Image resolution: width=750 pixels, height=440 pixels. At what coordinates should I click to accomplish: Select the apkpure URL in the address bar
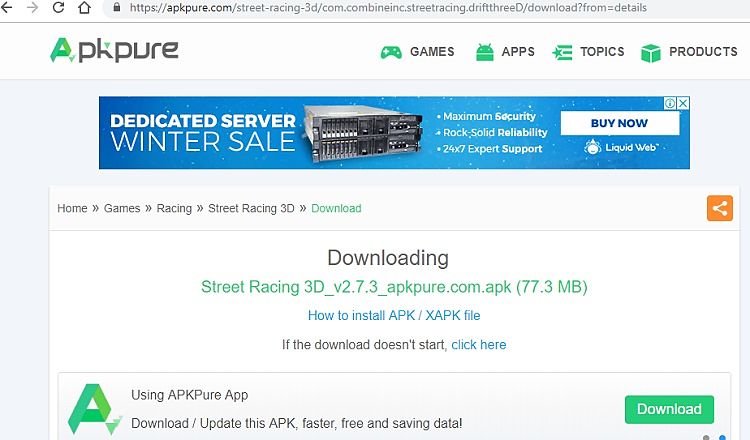point(388,8)
